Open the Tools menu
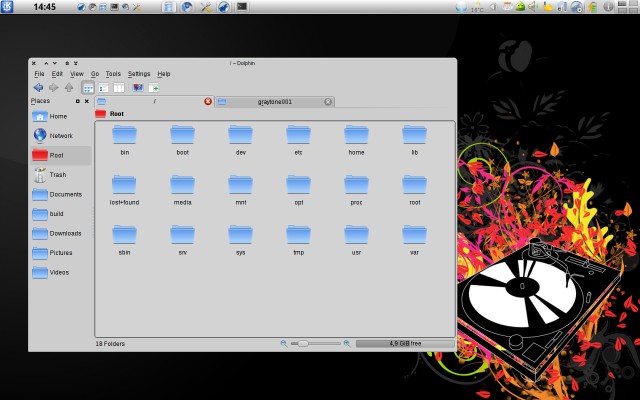The height and width of the screenshot is (400, 640). [113, 74]
